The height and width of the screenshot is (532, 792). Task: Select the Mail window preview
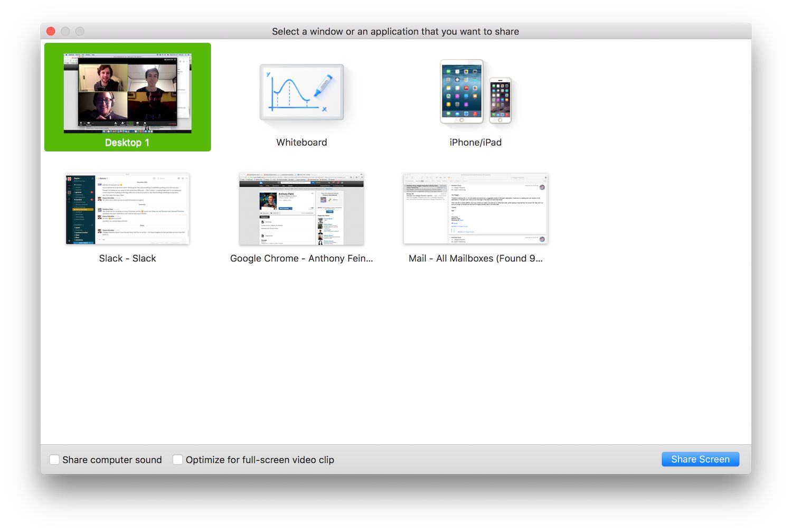click(x=475, y=209)
